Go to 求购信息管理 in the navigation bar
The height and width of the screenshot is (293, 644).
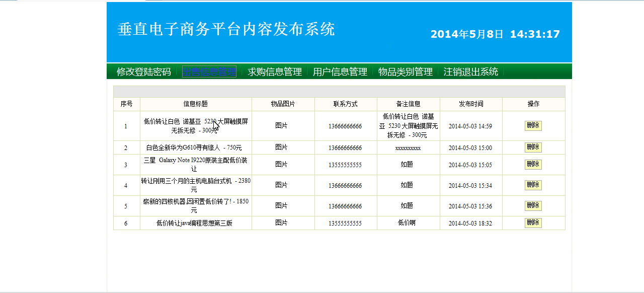[275, 72]
